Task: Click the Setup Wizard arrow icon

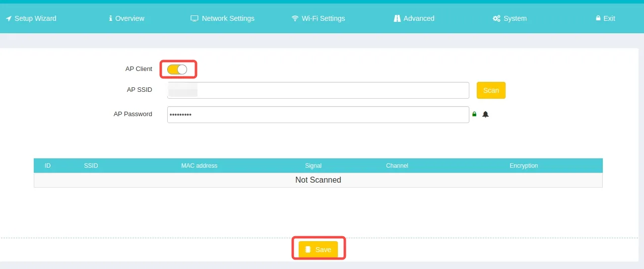Action: click(8, 18)
